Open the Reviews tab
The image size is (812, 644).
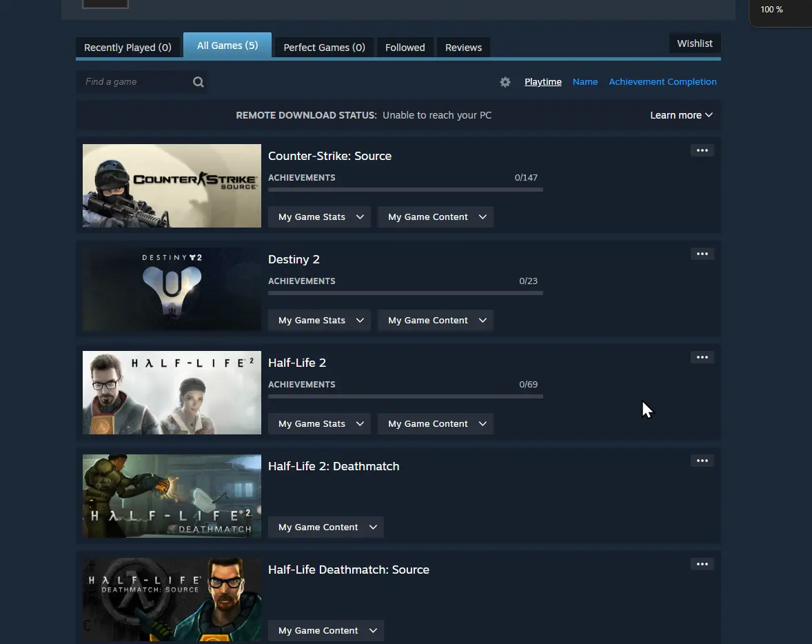pyautogui.click(x=463, y=47)
